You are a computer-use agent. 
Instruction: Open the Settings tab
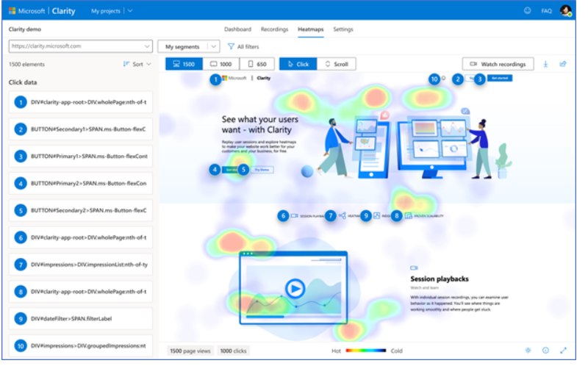[343, 29]
